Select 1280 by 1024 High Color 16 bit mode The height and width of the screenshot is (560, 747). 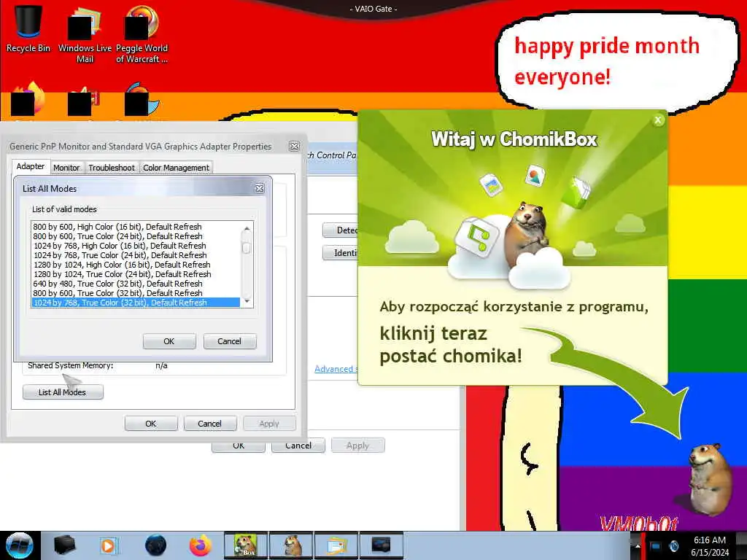[x=135, y=265]
